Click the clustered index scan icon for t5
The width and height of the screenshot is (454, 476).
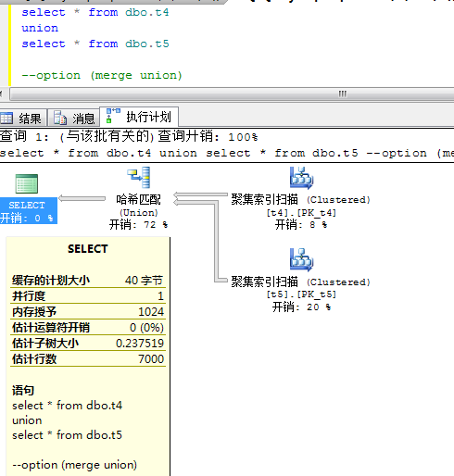pos(301,259)
